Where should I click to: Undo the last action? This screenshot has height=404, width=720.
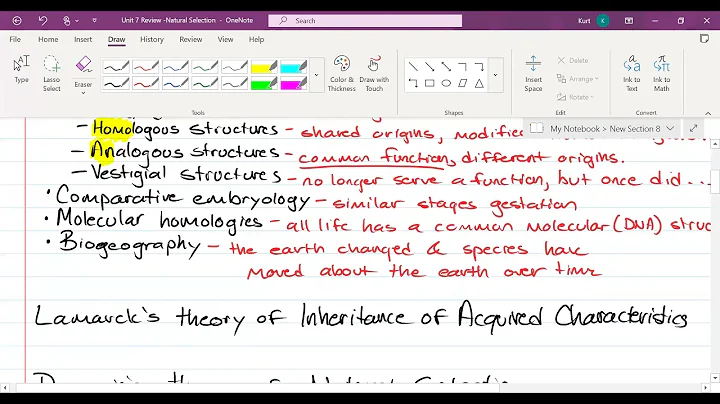coord(43,21)
